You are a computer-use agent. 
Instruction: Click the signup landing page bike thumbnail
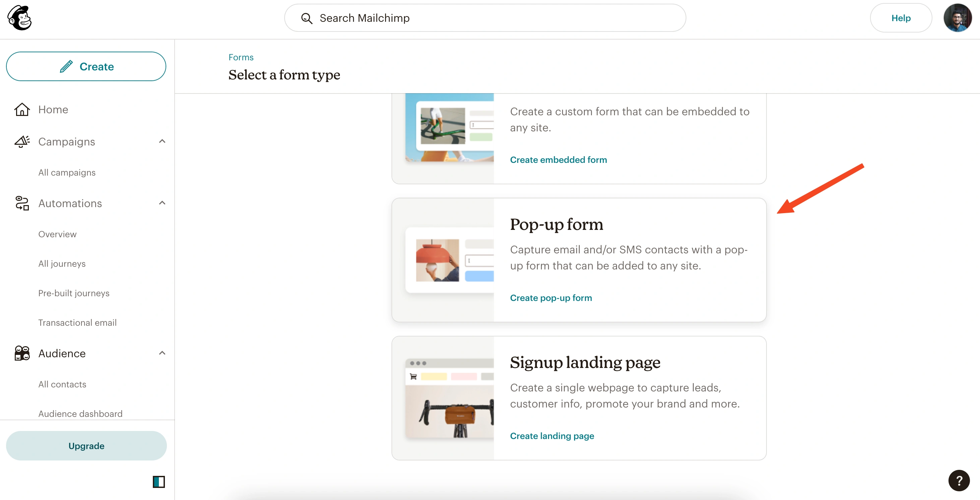pyautogui.click(x=449, y=398)
